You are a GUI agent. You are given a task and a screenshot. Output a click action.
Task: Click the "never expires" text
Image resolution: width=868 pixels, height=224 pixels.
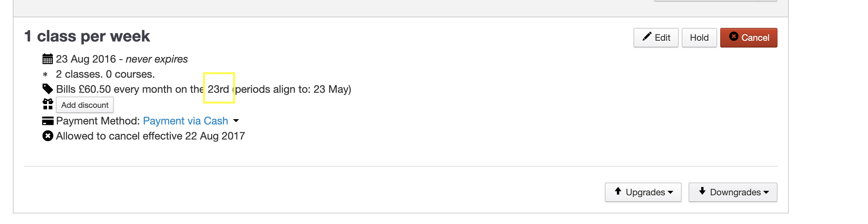pos(156,59)
